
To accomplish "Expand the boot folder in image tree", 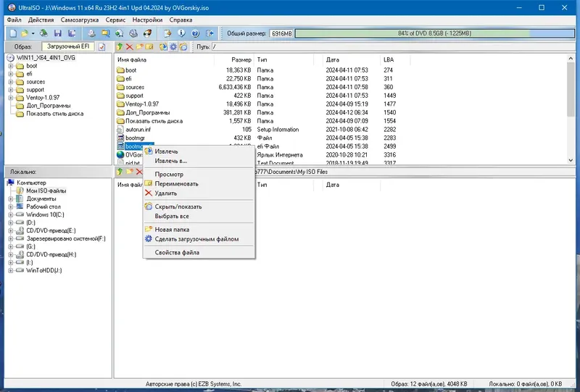I will [11, 66].
